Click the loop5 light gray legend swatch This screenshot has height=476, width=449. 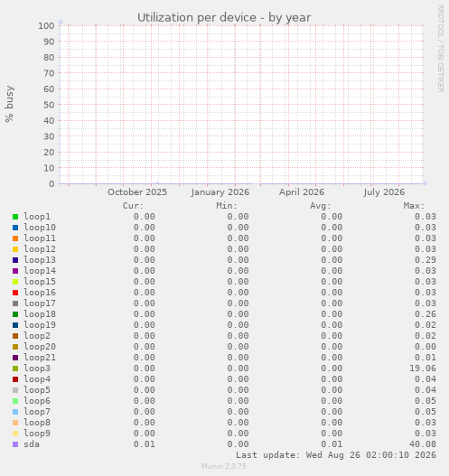tap(15, 390)
